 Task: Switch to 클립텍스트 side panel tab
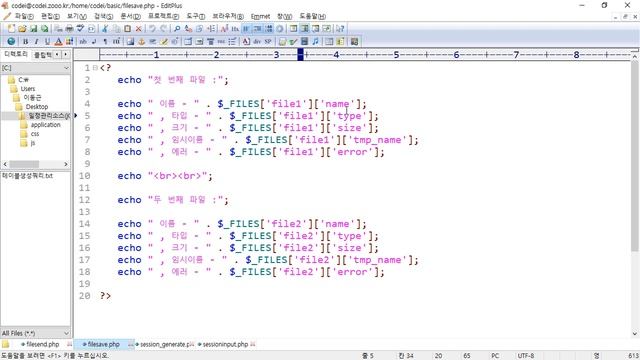click(x=42, y=55)
